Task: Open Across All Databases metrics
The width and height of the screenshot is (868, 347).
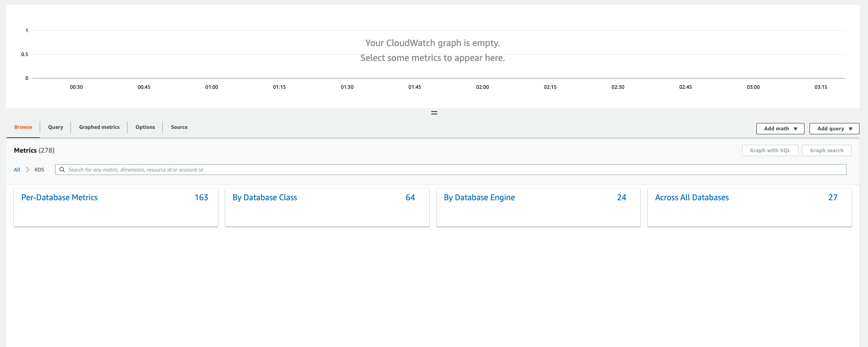Action: [692, 197]
